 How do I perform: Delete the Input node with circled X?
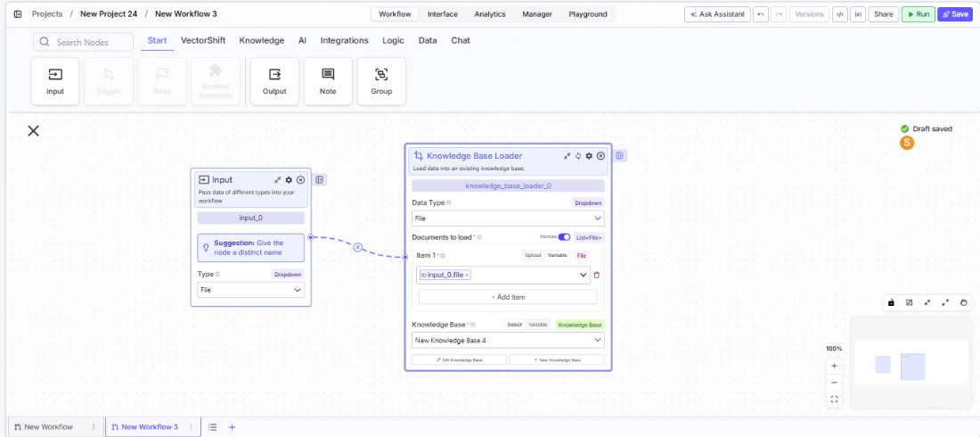point(300,179)
